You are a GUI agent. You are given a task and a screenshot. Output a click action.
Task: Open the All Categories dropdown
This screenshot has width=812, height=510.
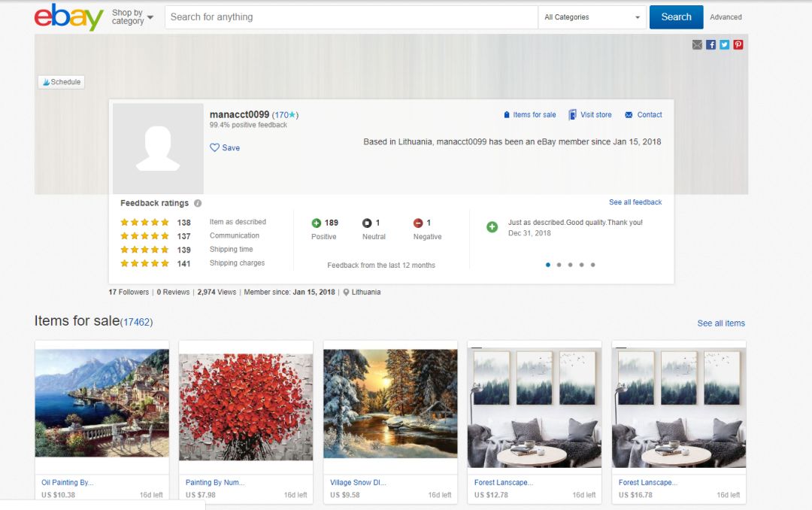(x=592, y=17)
